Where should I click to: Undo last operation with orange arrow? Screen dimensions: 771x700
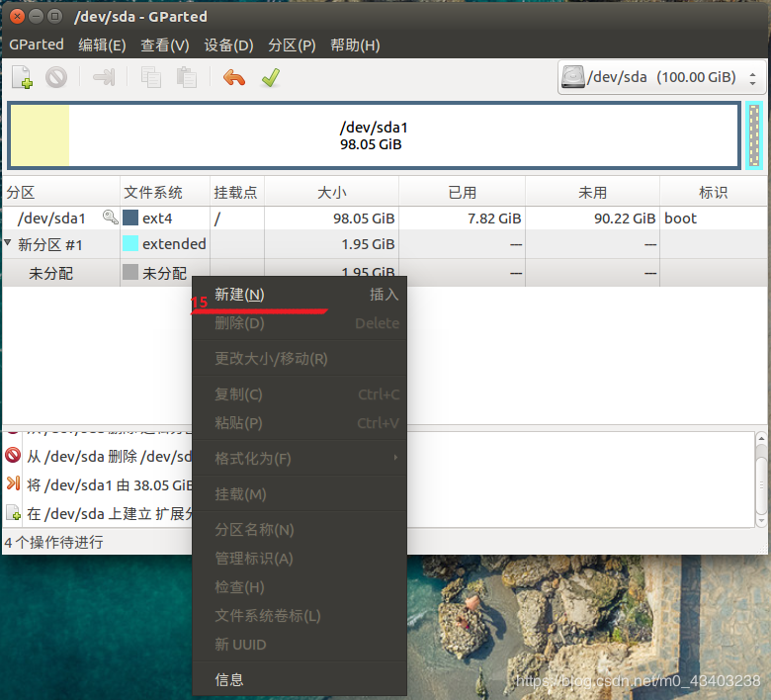(x=234, y=77)
